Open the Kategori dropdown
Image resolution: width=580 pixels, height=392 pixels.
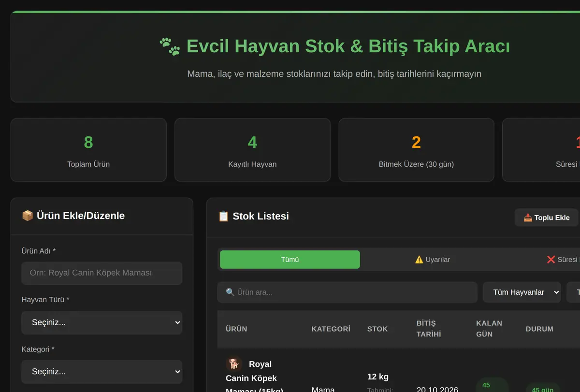point(102,372)
